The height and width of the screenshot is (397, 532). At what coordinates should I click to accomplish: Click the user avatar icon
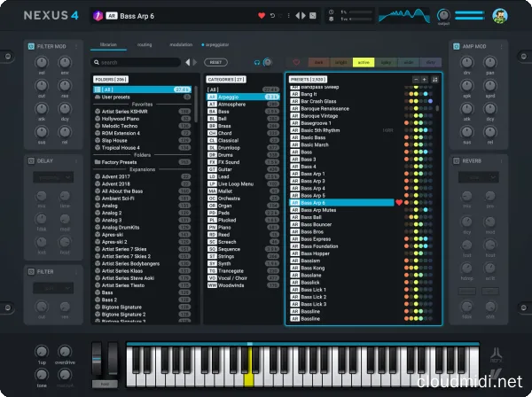500,15
